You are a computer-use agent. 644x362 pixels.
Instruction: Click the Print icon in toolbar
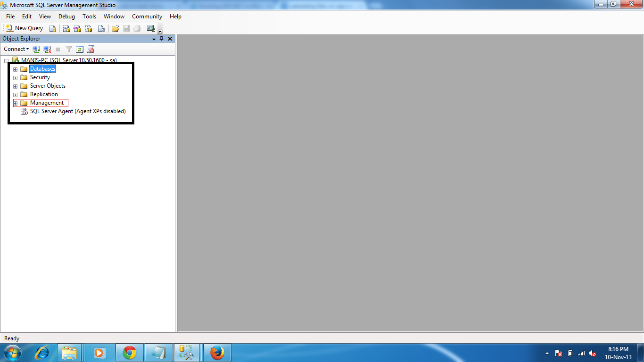coord(137,28)
